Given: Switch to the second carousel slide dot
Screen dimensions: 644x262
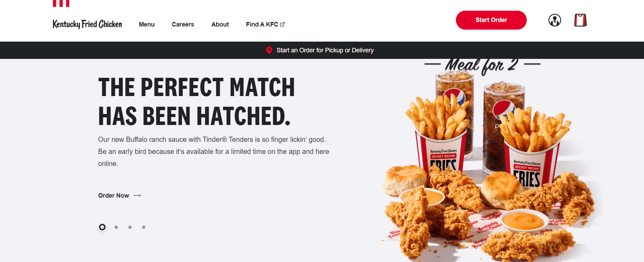Looking at the screenshot, I should coord(116,227).
